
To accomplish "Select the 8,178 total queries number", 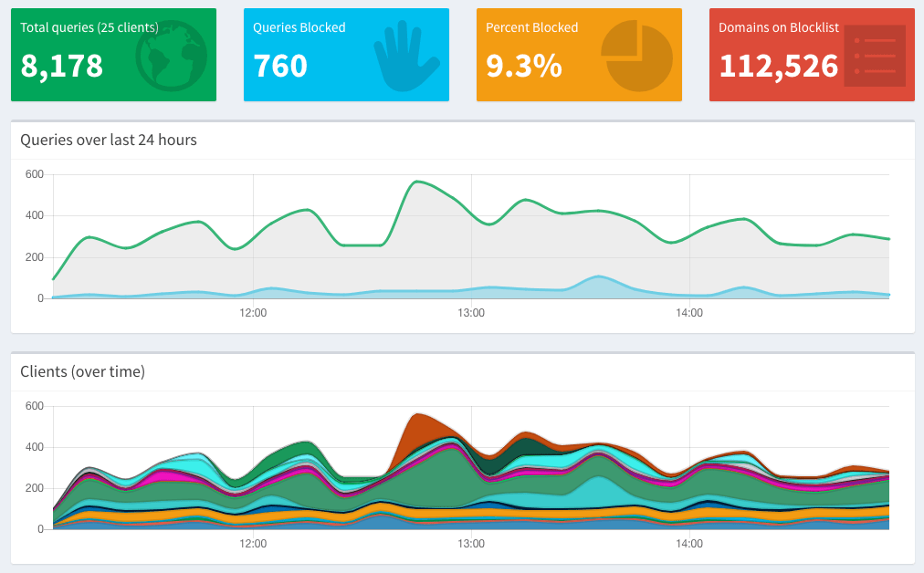I will coord(62,66).
